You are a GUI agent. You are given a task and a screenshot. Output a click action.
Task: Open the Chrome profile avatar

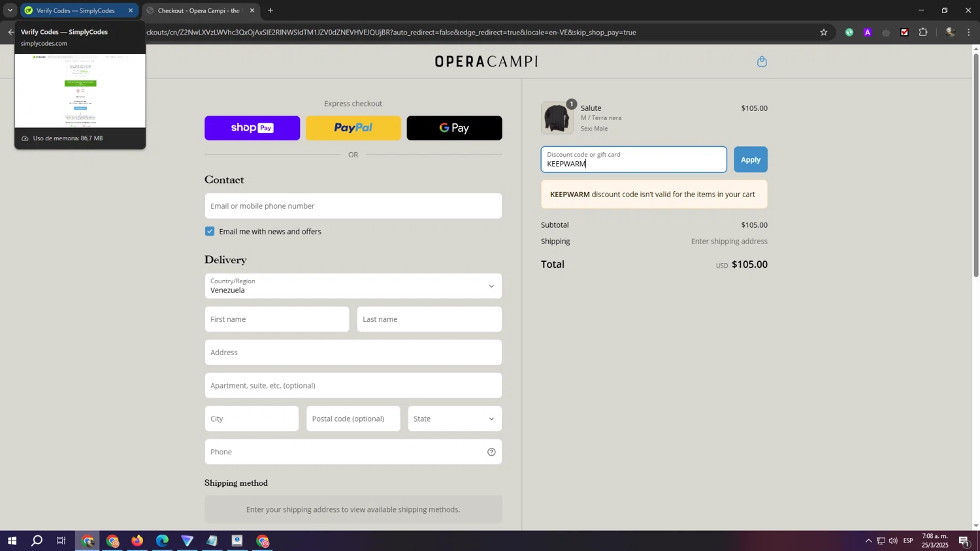[x=950, y=32]
